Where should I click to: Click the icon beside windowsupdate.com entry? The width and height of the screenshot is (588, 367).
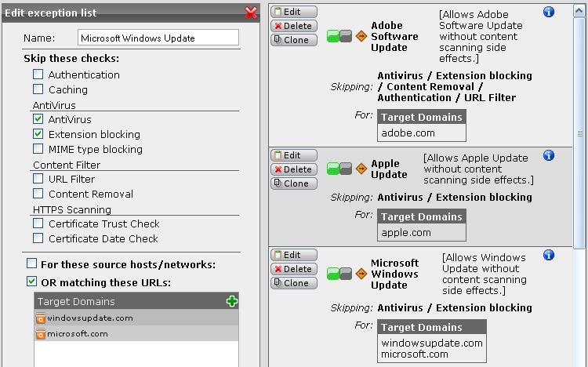pos(41,318)
